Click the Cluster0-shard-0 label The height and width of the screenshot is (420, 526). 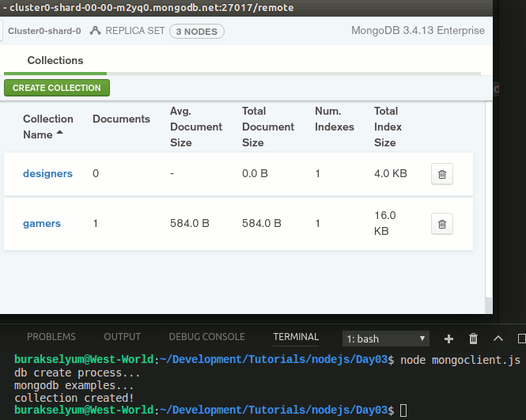[x=44, y=32]
